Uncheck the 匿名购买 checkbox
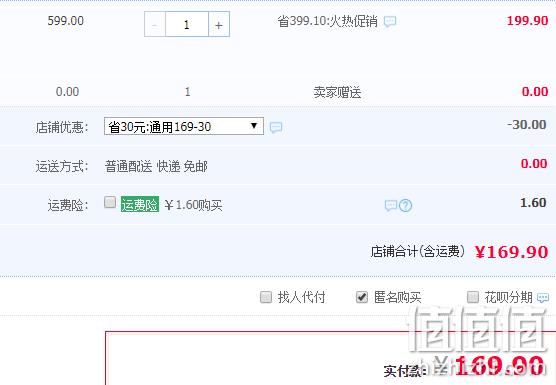The height and width of the screenshot is (385, 556). click(x=362, y=297)
